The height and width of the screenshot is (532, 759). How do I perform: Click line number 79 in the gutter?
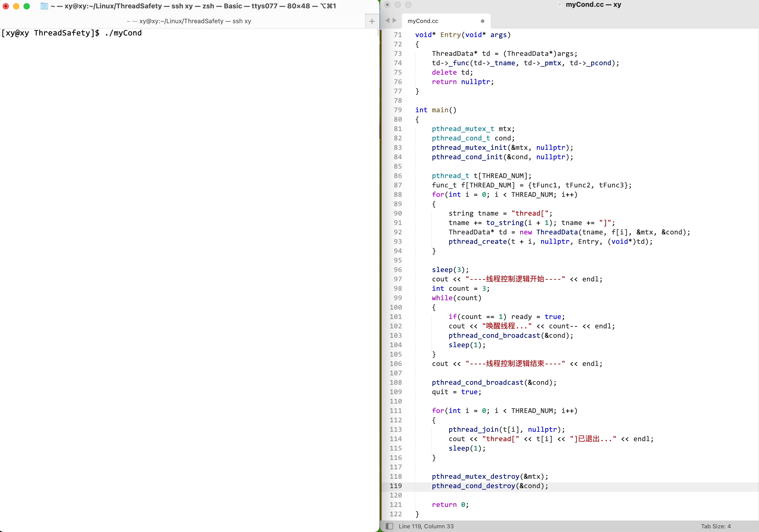398,110
